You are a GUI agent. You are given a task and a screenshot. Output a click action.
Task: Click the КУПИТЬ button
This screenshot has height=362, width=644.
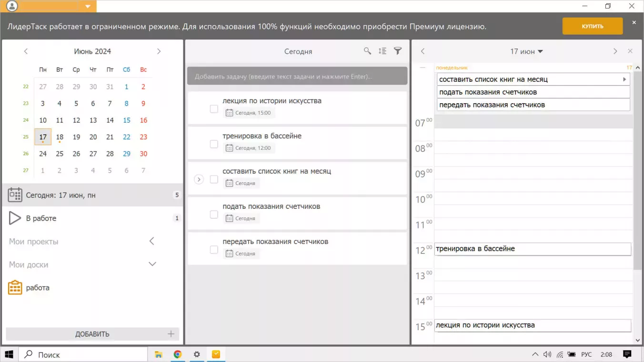point(593,26)
